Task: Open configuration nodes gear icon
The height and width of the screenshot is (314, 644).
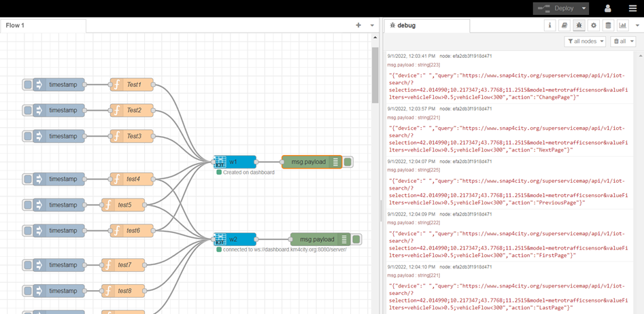Action: point(594,25)
